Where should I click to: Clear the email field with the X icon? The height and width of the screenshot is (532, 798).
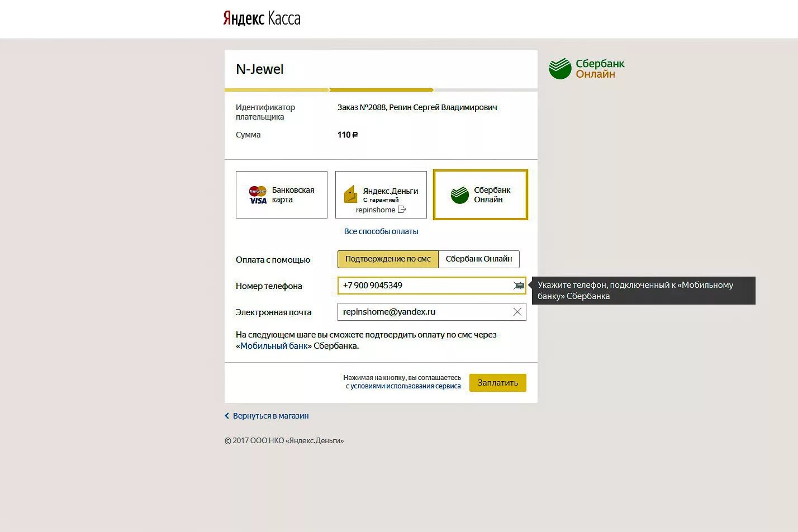pyautogui.click(x=517, y=312)
